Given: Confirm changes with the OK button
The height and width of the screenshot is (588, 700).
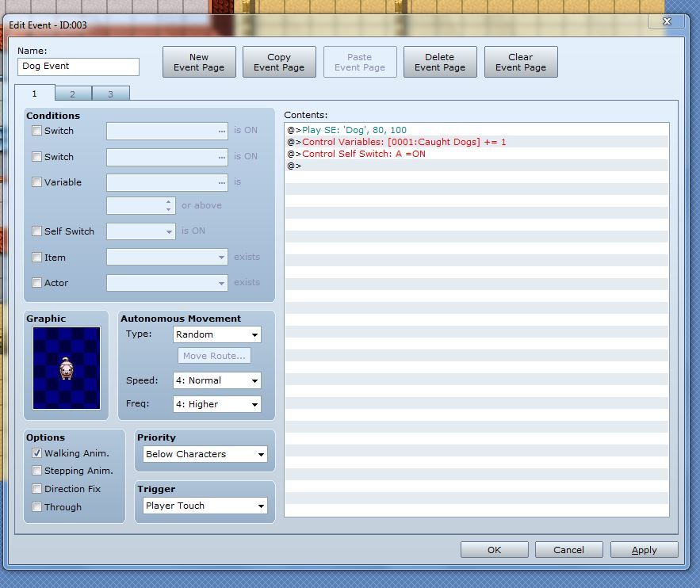Looking at the screenshot, I should 494,550.
